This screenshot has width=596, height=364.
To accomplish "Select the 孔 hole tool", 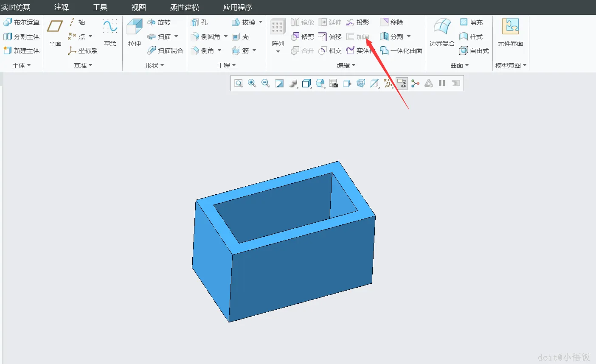I will (x=200, y=22).
